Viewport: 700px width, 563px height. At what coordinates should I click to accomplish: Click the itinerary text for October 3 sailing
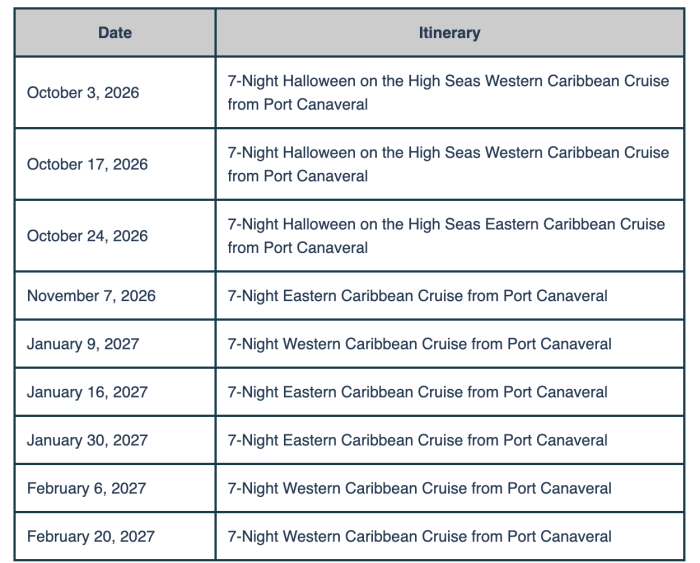448,92
